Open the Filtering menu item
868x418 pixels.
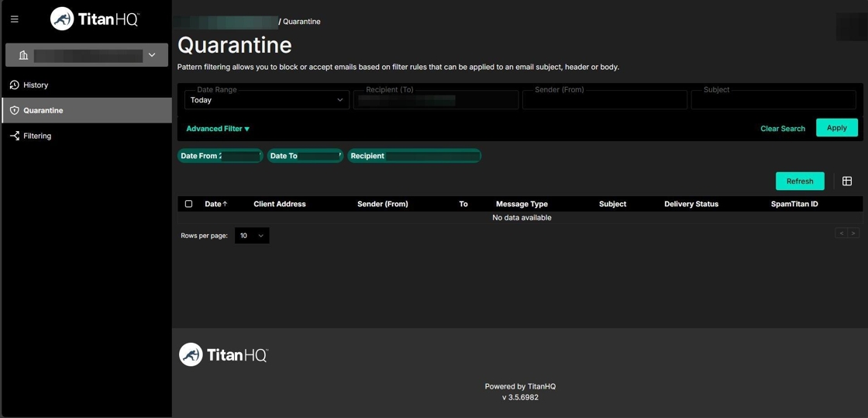pos(37,136)
